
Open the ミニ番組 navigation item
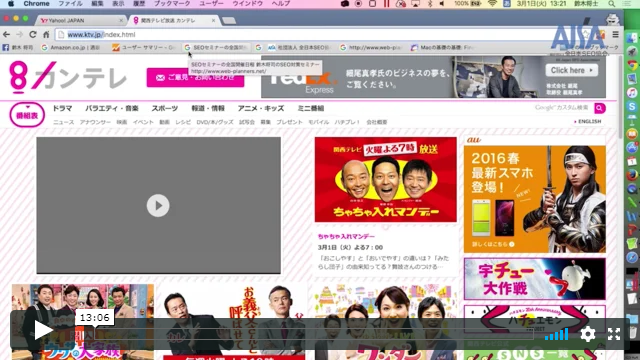(x=311, y=108)
